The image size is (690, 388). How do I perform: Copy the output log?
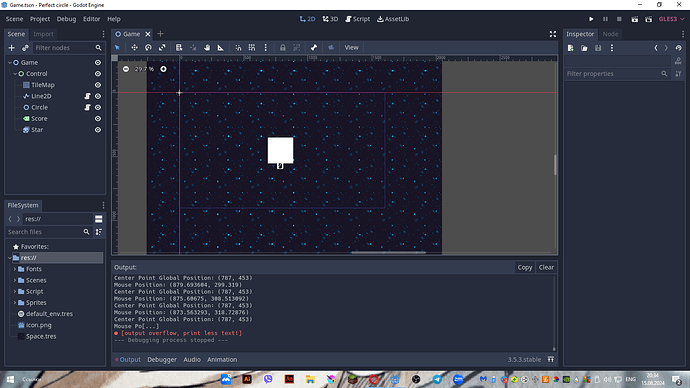525,267
